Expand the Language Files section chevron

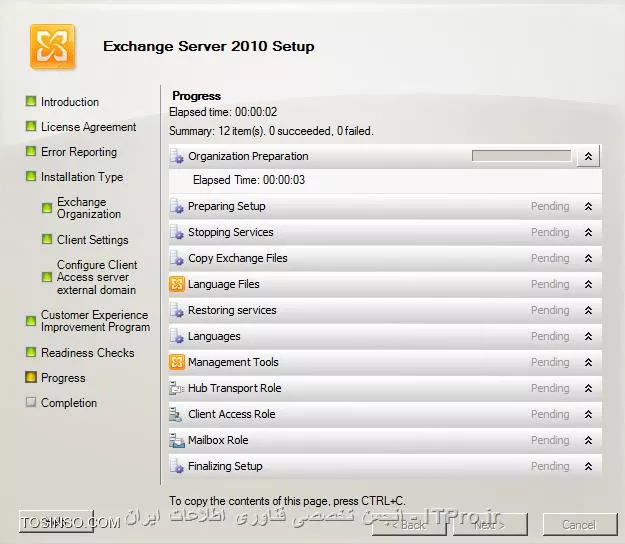click(588, 284)
